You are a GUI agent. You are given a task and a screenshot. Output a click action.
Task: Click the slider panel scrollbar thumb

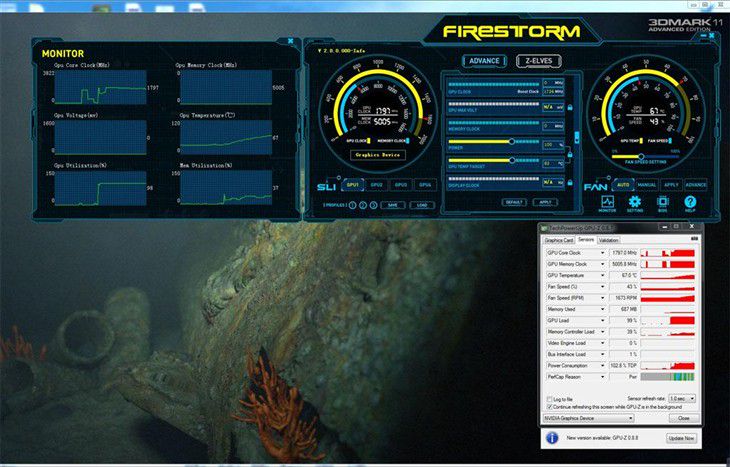pyautogui.click(x=577, y=137)
